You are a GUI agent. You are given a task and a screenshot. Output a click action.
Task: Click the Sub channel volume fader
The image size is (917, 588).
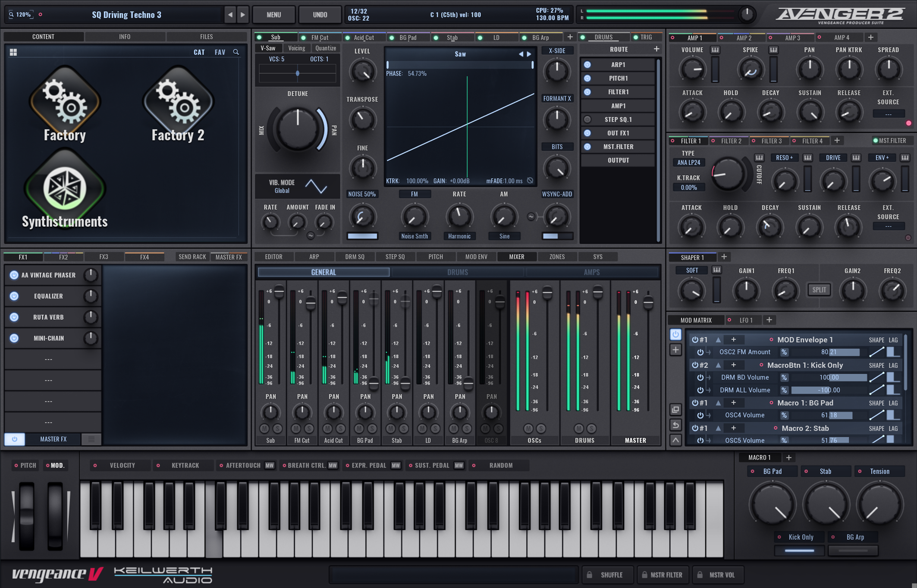click(x=279, y=292)
